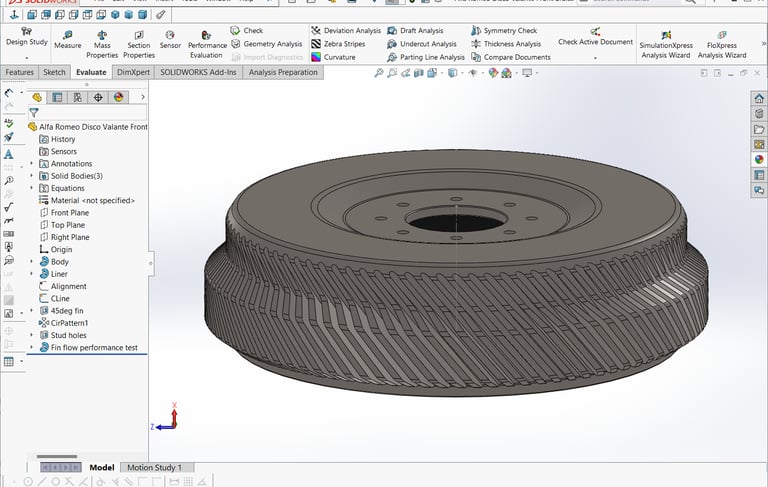
Task: Open the SOLIDWORKS Add-Ins tab
Action: 198,72
